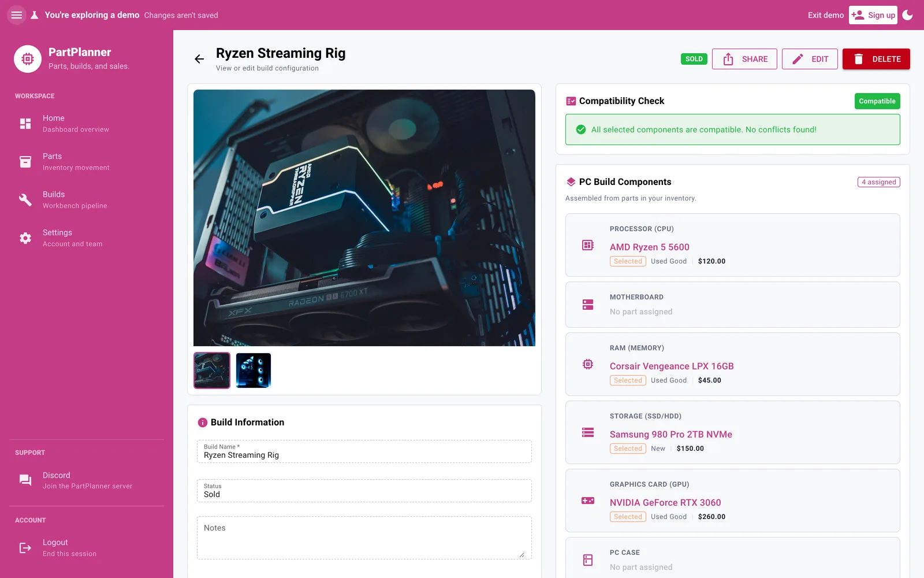Viewport: 924px width, 578px height.
Task: Go back using the arrow icon
Action: pos(199,59)
